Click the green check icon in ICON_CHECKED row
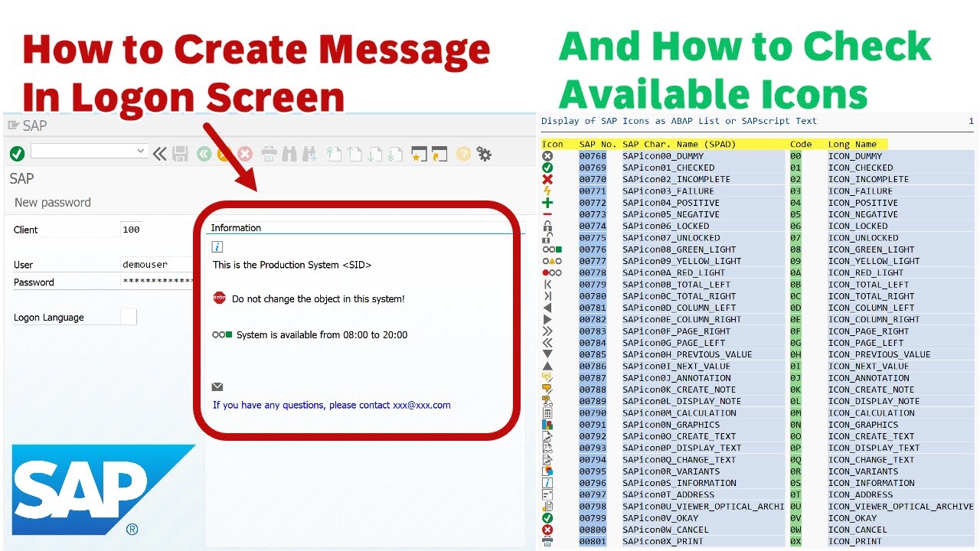 point(547,167)
